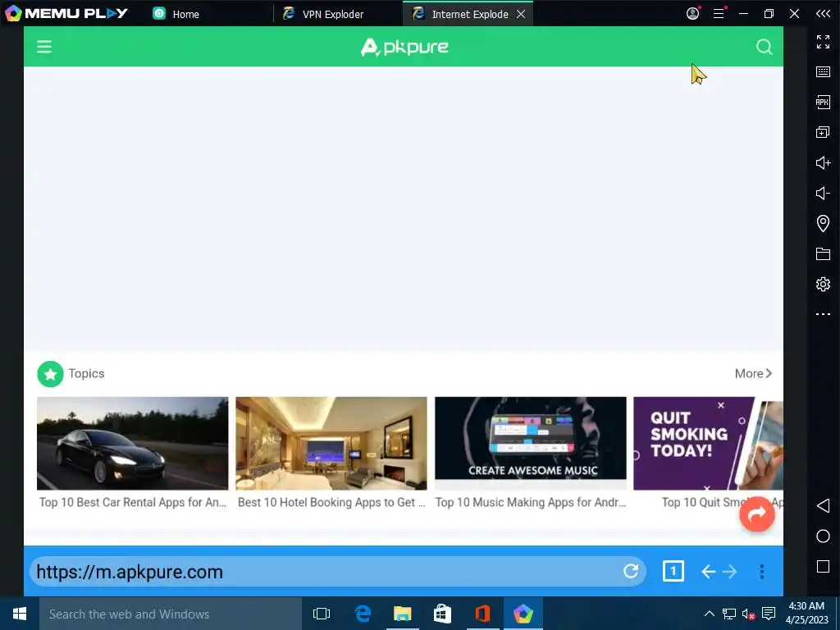Click the green Topics star icon
The image size is (840, 630).
tap(50, 374)
